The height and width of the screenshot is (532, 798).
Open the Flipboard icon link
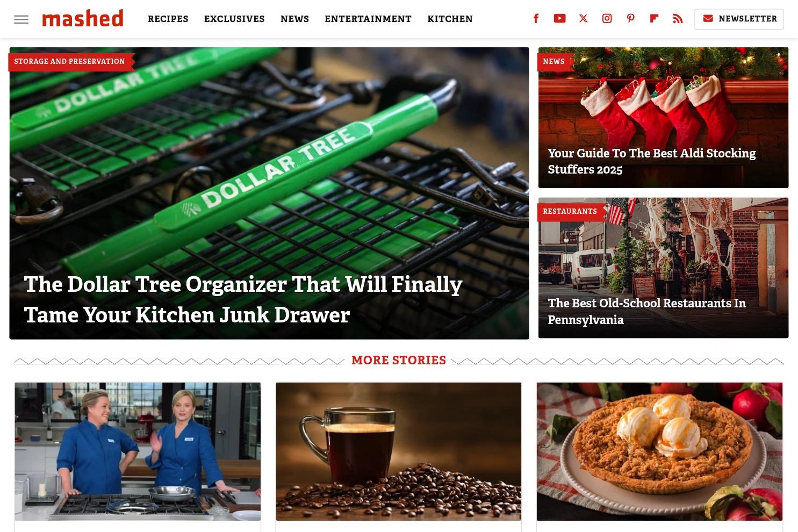click(654, 19)
